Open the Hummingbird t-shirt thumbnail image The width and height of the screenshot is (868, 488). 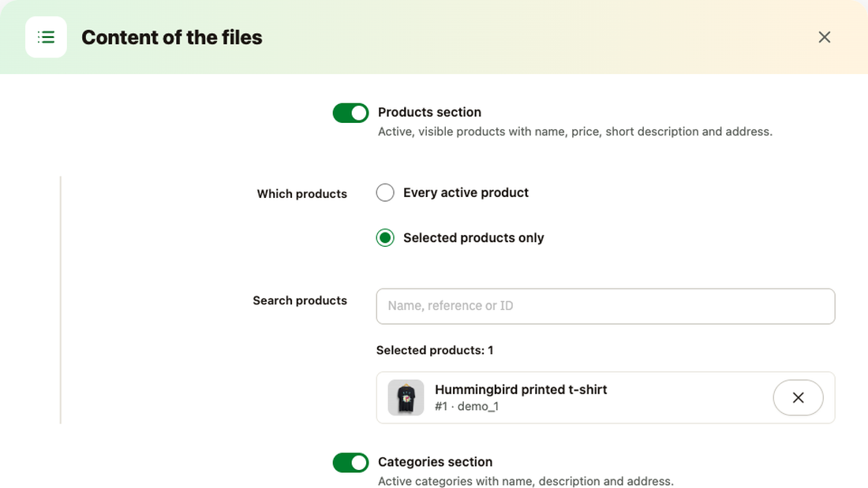tap(406, 398)
